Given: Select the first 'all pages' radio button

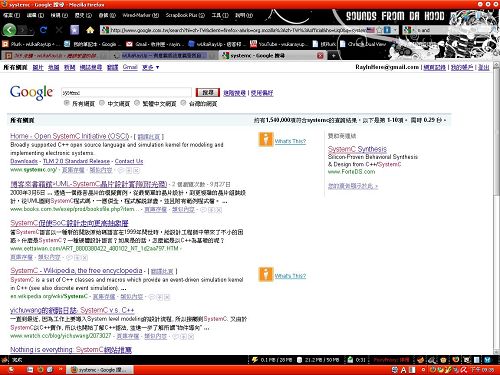Looking at the screenshot, I should (66, 103).
